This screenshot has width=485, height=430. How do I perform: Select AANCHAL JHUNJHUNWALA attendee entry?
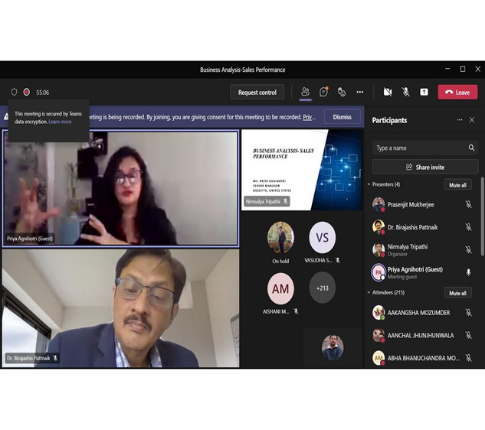pos(423,335)
